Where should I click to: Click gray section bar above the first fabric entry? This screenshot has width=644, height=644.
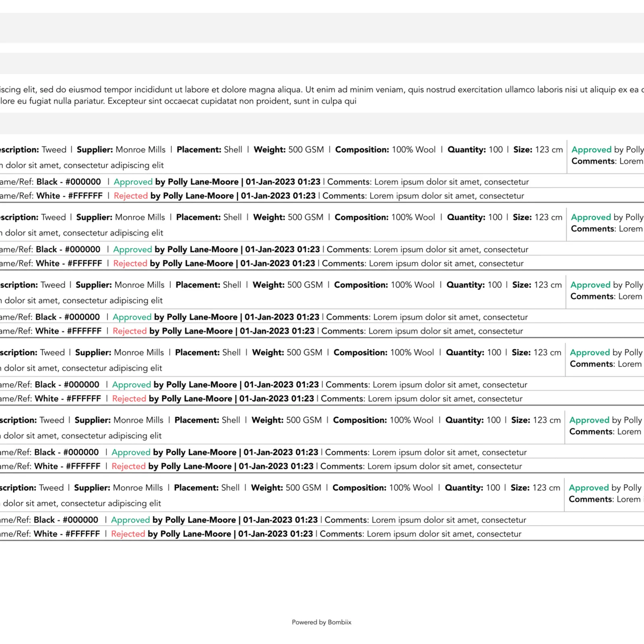click(x=322, y=124)
